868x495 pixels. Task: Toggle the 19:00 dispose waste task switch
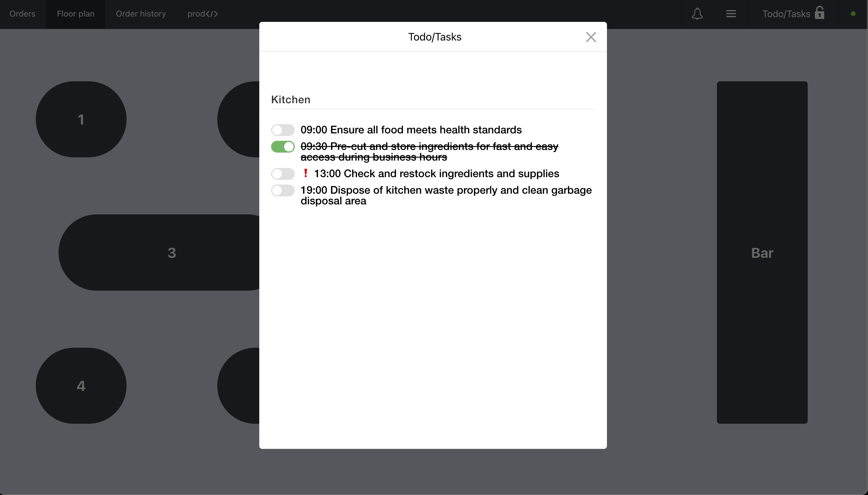[x=283, y=190]
